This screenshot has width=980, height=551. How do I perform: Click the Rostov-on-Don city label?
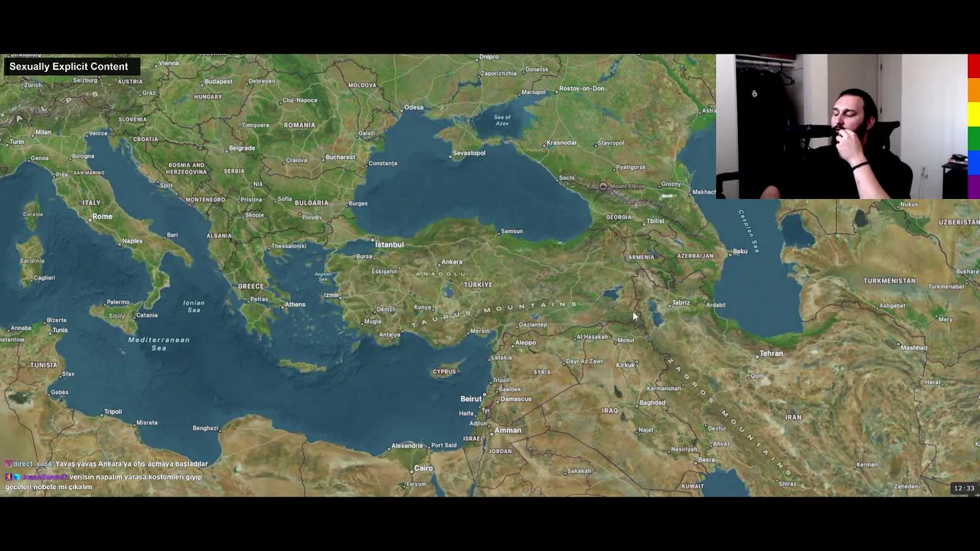(x=582, y=89)
